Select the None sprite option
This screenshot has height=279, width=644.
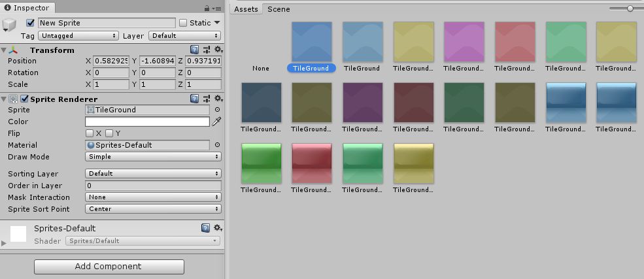click(x=261, y=69)
